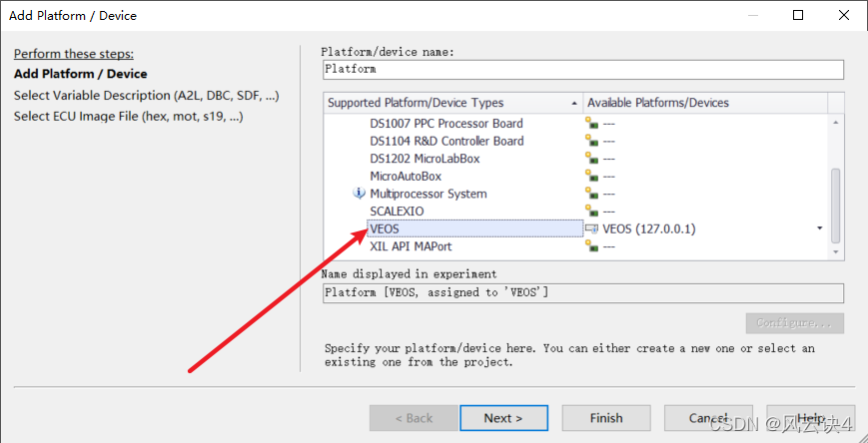Click VEOS (127.0.0.1) platform icon
The image size is (868, 443).
click(591, 228)
